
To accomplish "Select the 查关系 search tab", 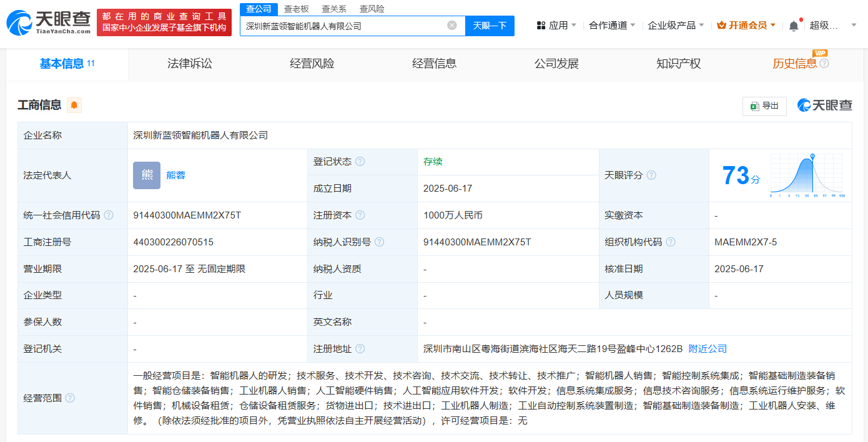I will (x=334, y=9).
